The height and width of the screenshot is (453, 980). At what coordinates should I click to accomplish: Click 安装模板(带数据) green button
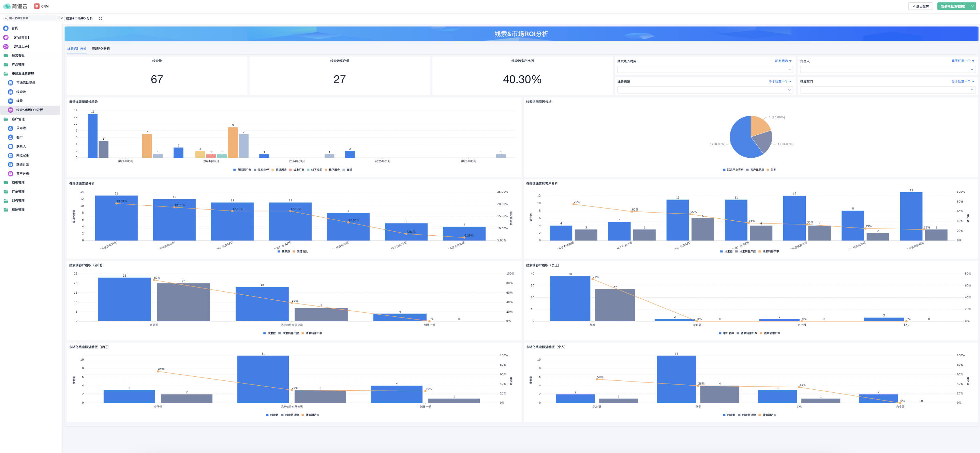click(x=952, y=6)
